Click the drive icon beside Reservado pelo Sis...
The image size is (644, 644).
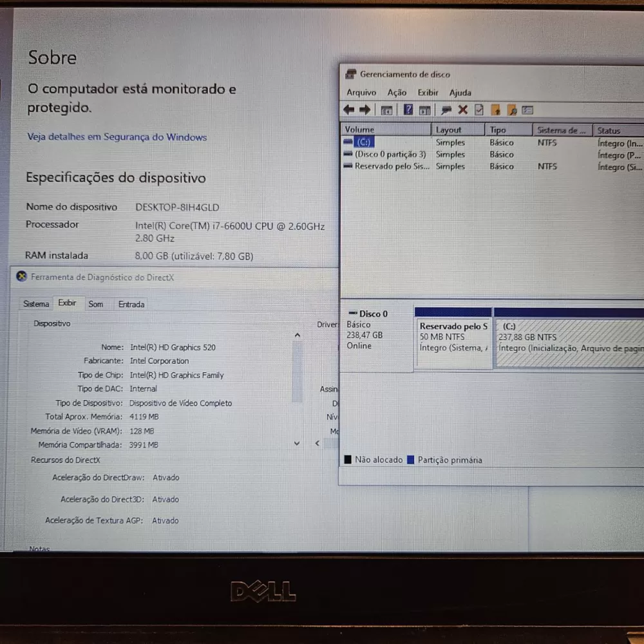348,166
